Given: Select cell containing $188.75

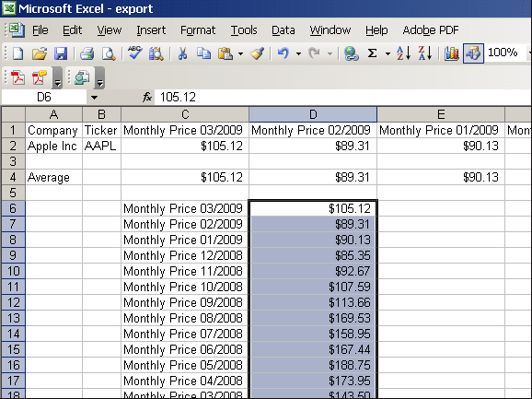Looking at the screenshot, I should click(313, 365).
